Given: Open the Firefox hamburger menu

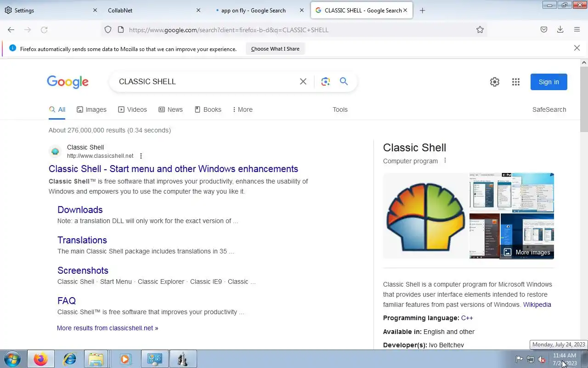Looking at the screenshot, I should pos(577,29).
